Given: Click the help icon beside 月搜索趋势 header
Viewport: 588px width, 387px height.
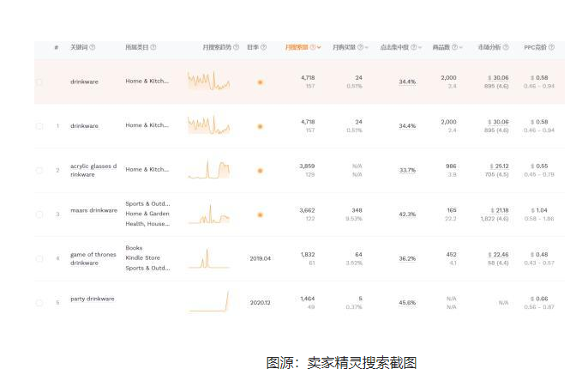Looking at the screenshot, I should point(236,47).
